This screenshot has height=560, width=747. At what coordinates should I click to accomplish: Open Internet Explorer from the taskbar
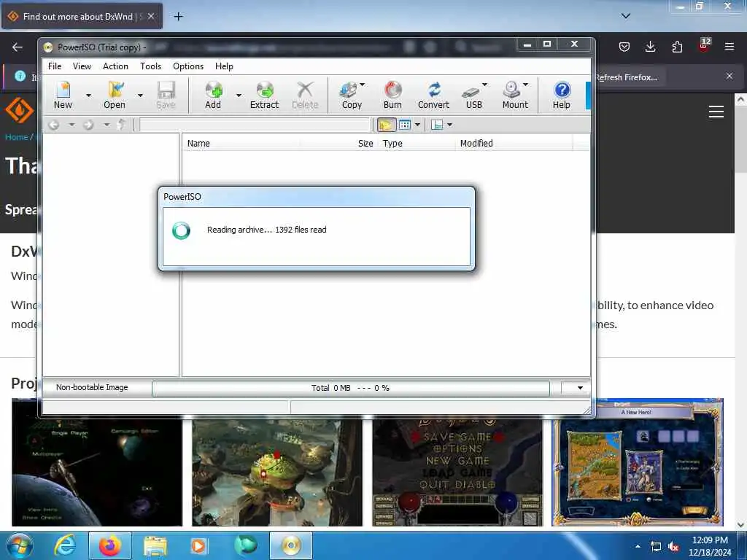(65, 546)
